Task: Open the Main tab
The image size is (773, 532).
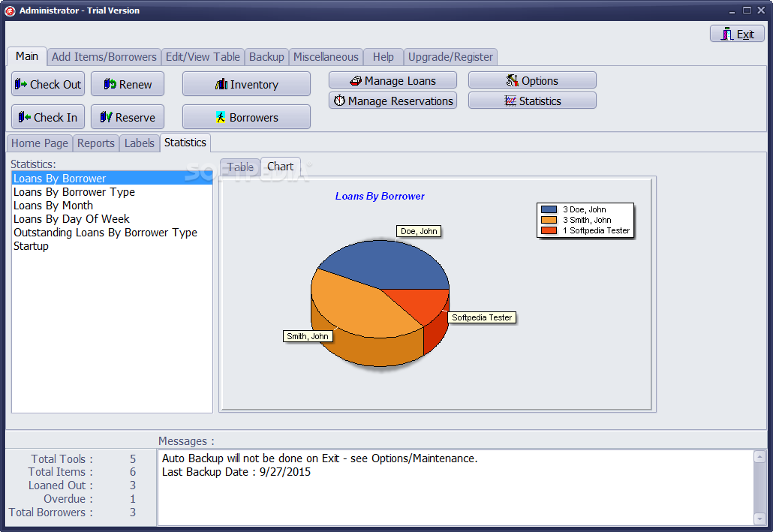Action: tap(26, 56)
